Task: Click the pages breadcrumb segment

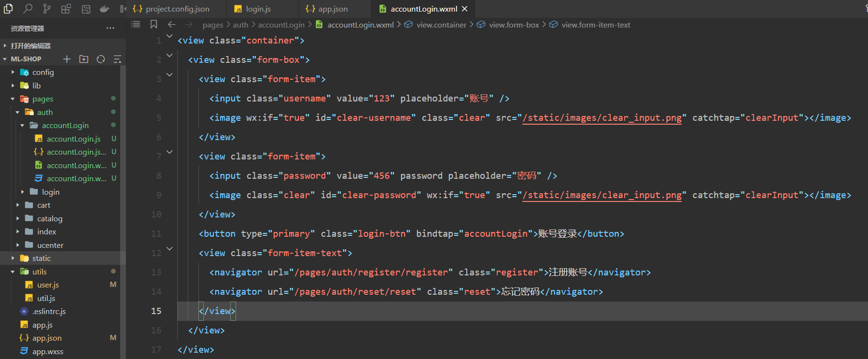Action: 213,25
